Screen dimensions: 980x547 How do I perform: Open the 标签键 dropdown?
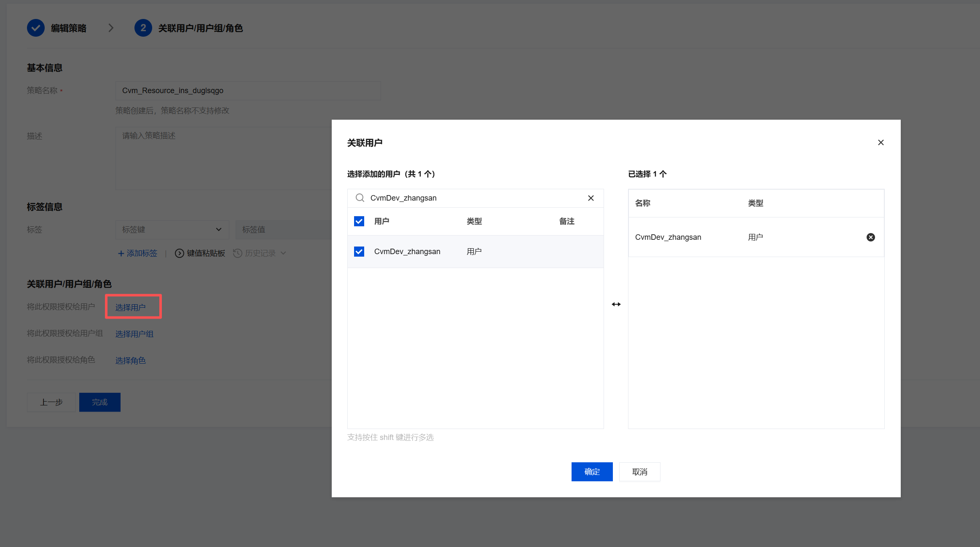[172, 230]
